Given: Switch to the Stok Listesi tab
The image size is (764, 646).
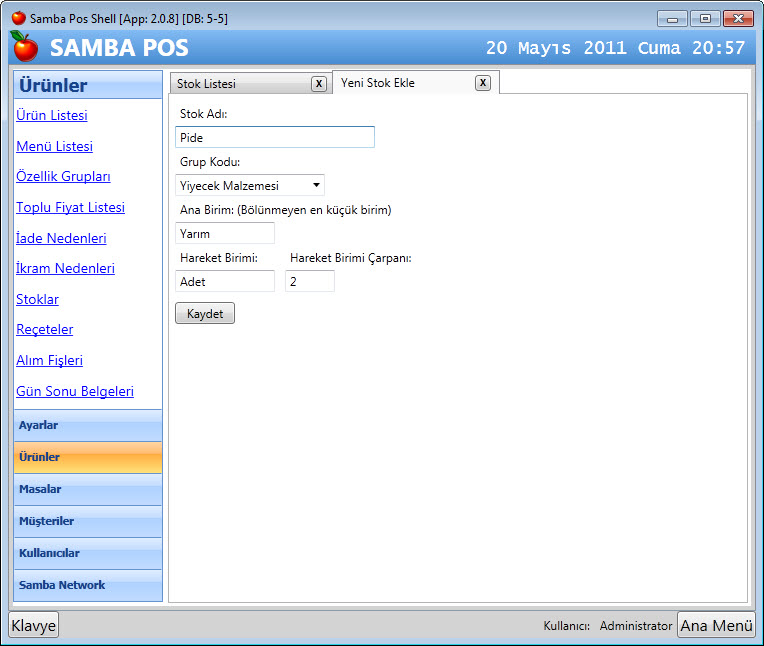Looking at the screenshot, I should pyautogui.click(x=238, y=84).
